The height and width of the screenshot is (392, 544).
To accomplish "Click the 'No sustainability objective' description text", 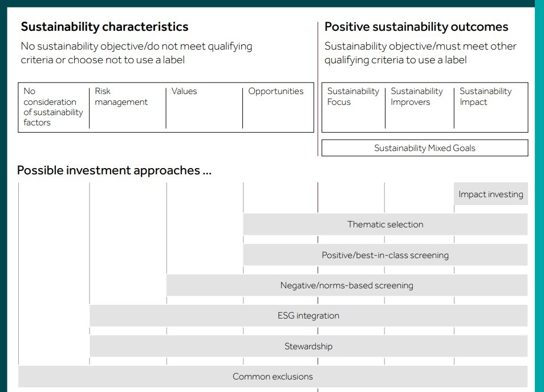I will coord(136,53).
